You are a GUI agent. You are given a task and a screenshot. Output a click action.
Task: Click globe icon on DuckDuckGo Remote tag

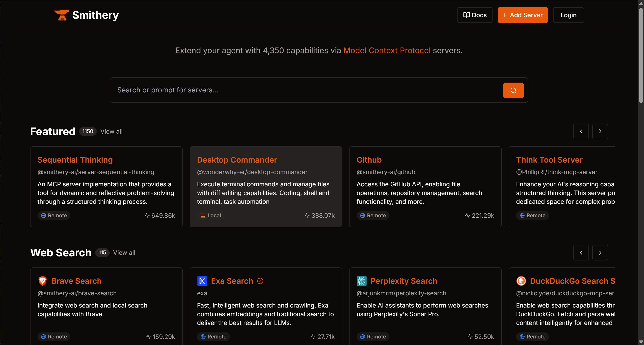522,337
